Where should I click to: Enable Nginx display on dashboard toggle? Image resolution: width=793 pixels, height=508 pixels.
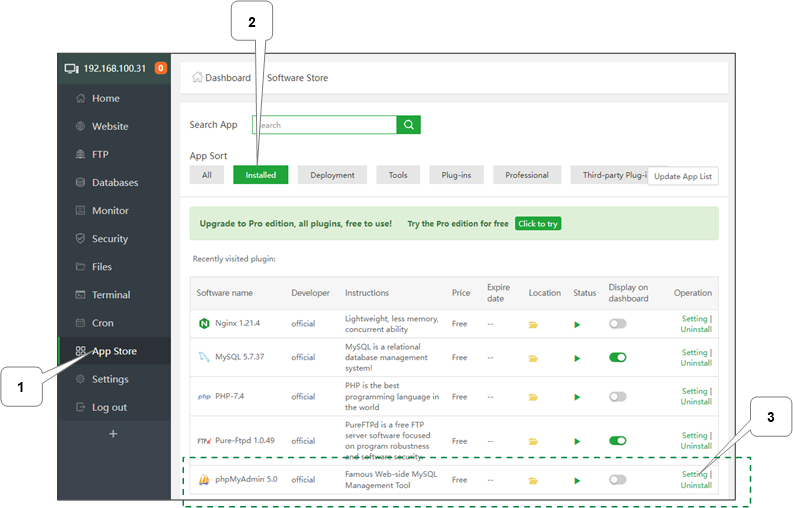coord(617,324)
